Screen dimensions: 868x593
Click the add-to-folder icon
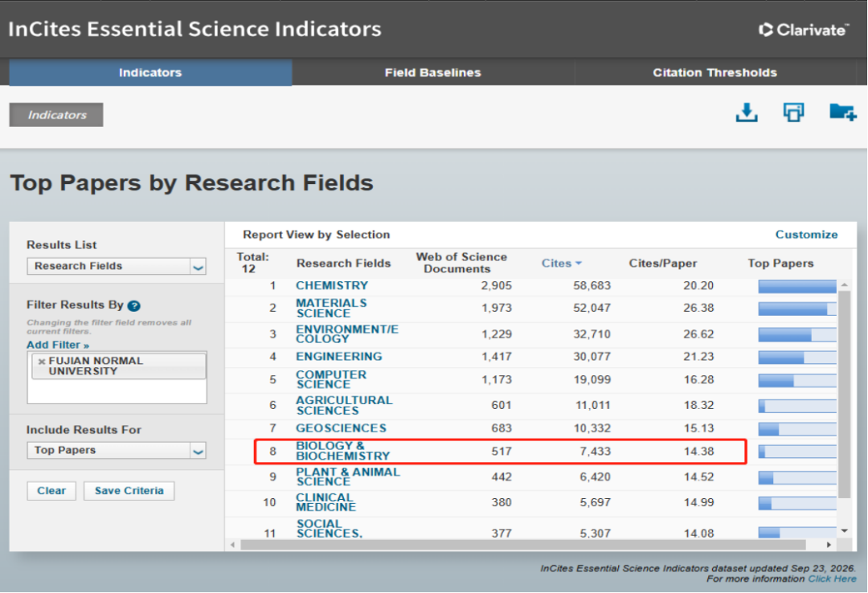842,112
